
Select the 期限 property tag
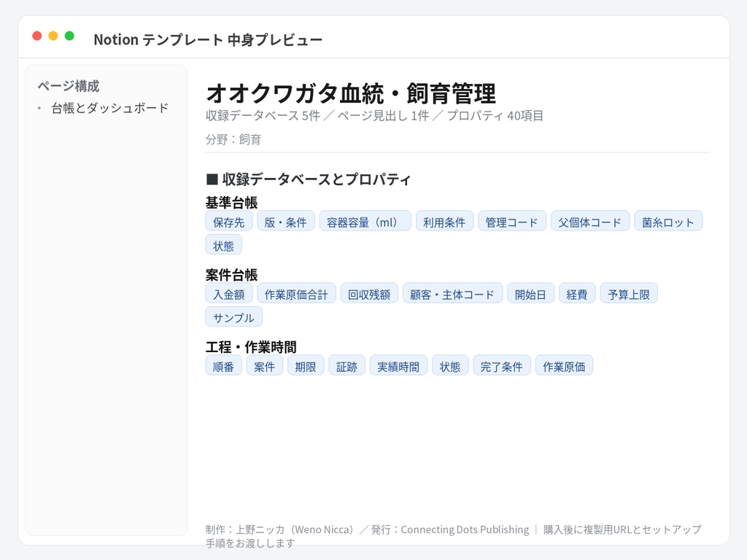tap(306, 366)
